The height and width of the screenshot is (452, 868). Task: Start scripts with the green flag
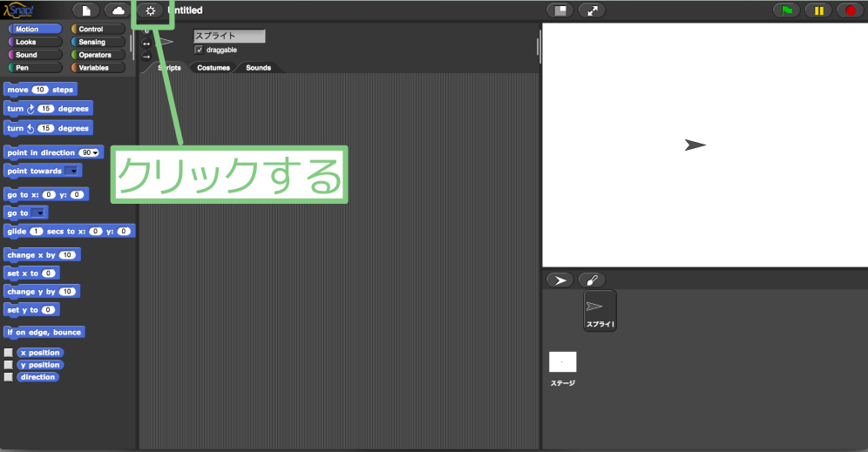tap(787, 10)
